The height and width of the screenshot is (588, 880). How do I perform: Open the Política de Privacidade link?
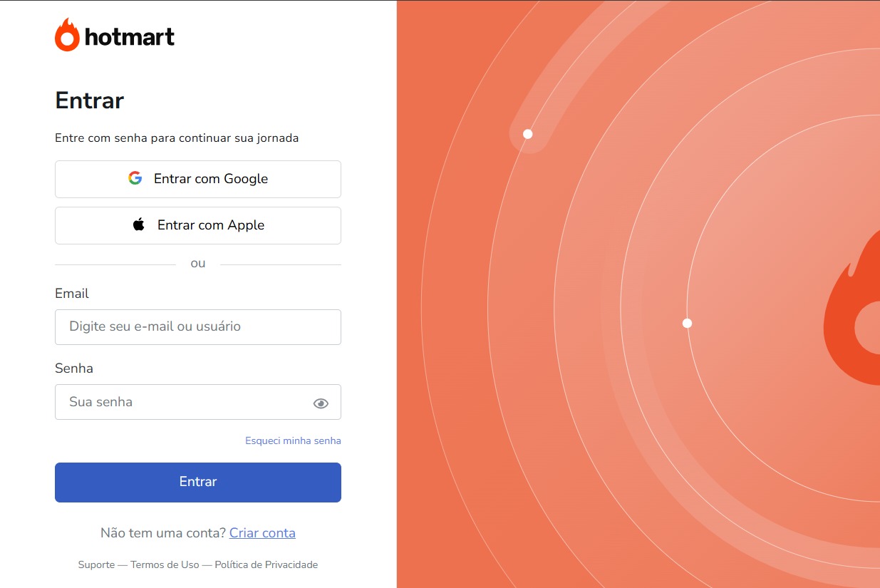tap(266, 564)
